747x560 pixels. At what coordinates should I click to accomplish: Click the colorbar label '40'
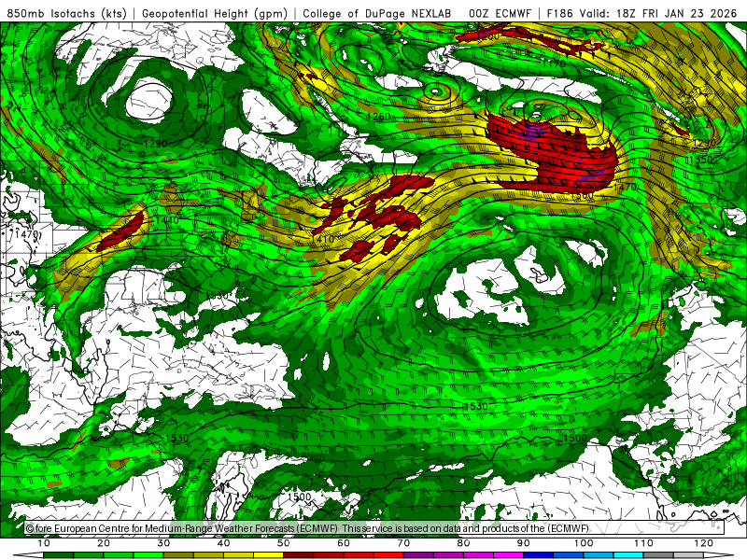pyautogui.click(x=223, y=543)
